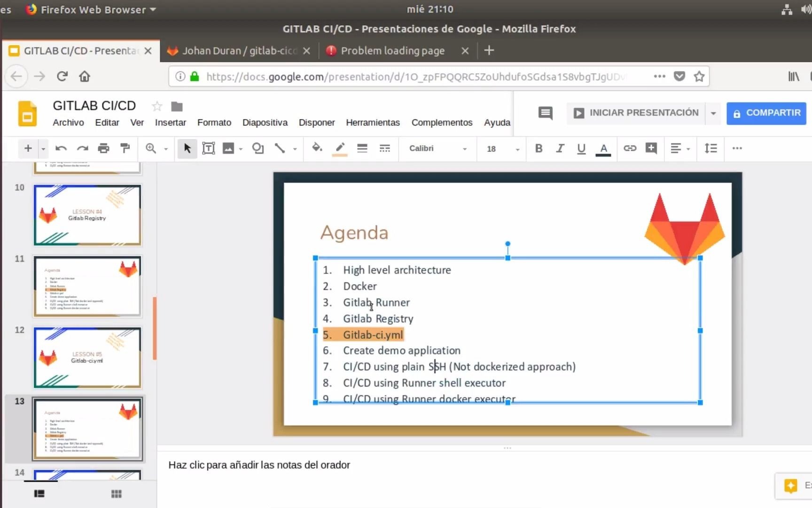The height and width of the screenshot is (508, 812).
Task: Click the zoom magnifier tool
Action: 151,149
